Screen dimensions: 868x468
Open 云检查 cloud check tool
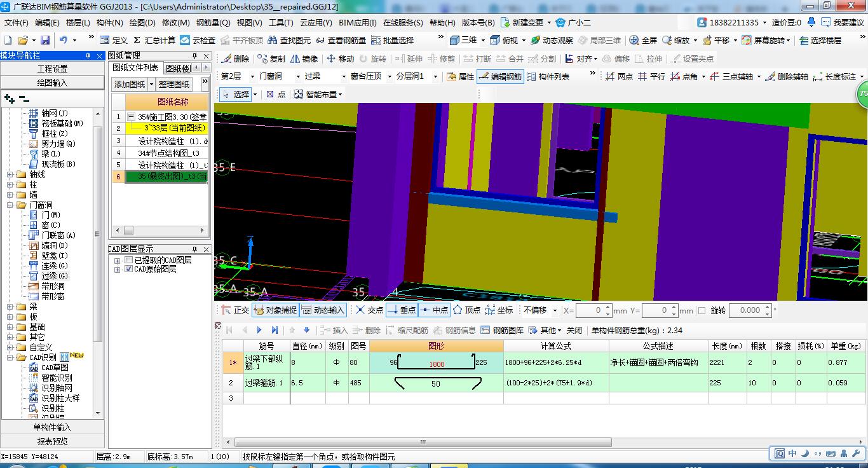(x=198, y=40)
